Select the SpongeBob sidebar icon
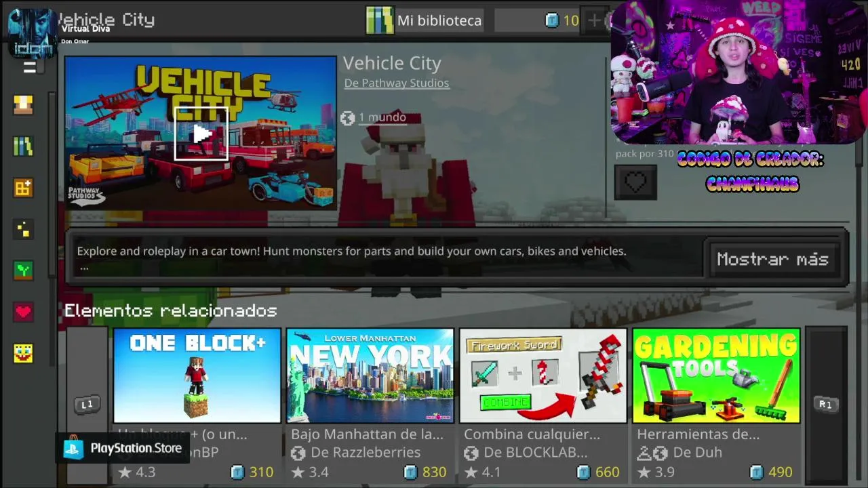 pyautogui.click(x=23, y=353)
